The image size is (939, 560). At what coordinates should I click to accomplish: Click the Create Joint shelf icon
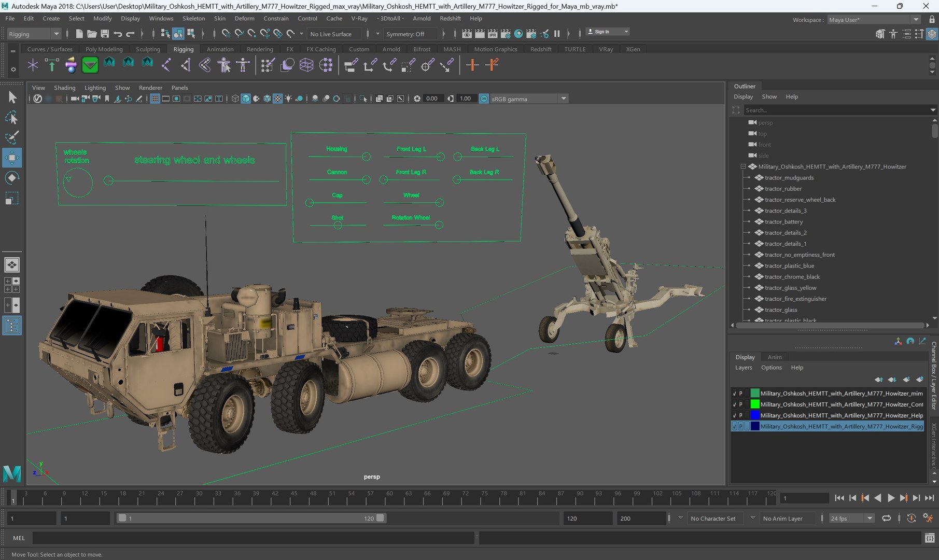tap(166, 65)
